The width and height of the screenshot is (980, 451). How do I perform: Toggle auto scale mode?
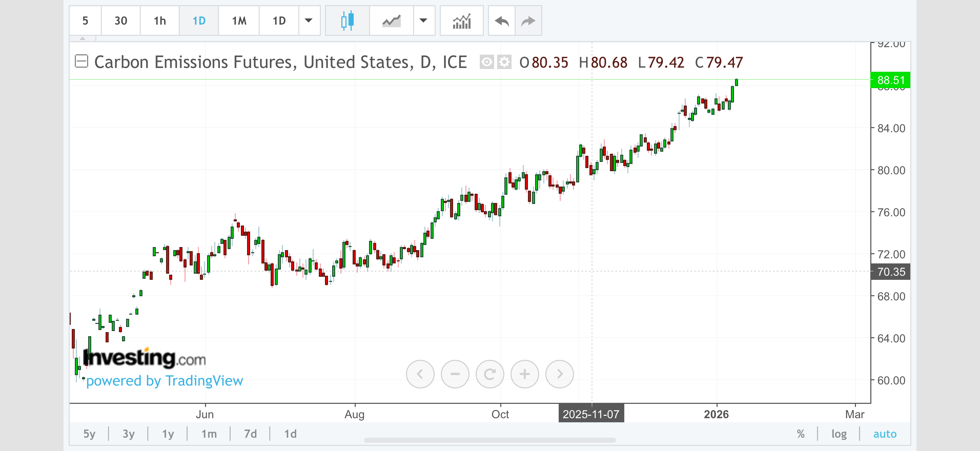click(885, 434)
